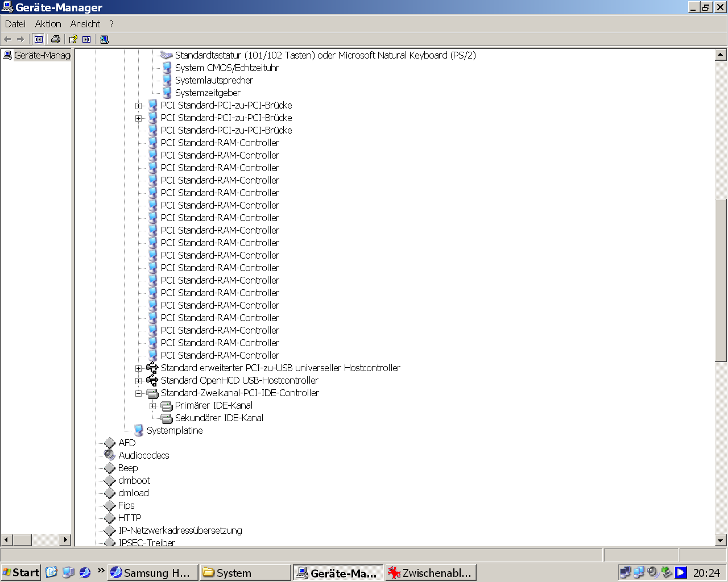This screenshot has width=728, height=582.
Task: Open the Aktion menu
Action: click(48, 24)
